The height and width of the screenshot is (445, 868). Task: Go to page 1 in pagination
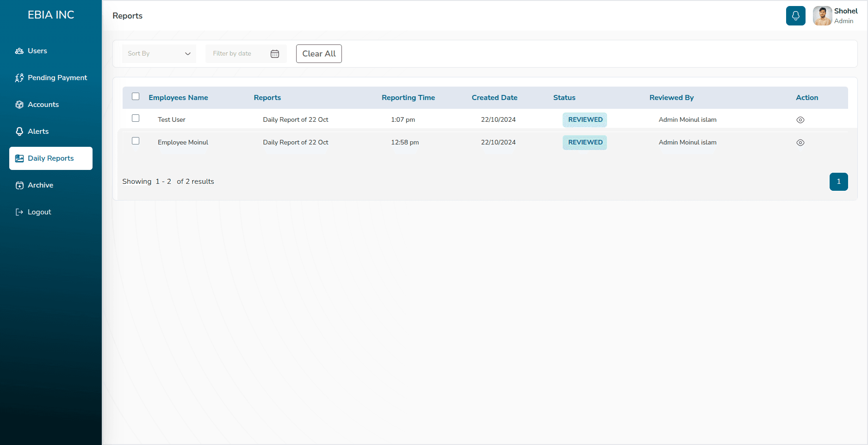coord(838,182)
